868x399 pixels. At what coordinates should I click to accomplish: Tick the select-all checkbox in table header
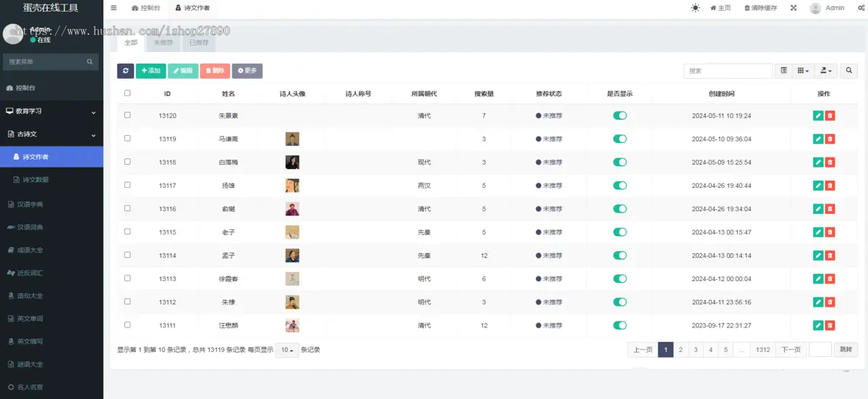pos(127,93)
